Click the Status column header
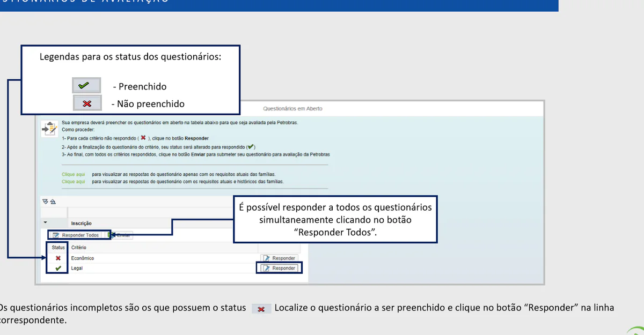Screen dimensions: 644x335 58,248
